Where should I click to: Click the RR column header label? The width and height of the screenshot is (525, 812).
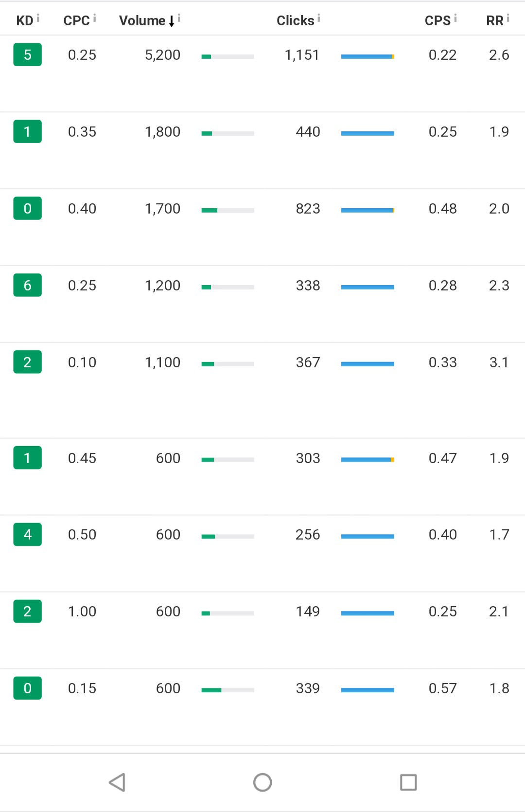click(494, 20)
